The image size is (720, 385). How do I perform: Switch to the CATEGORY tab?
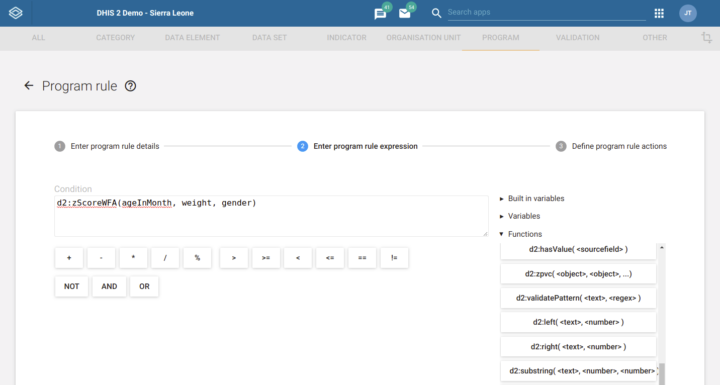click(115, 38)
